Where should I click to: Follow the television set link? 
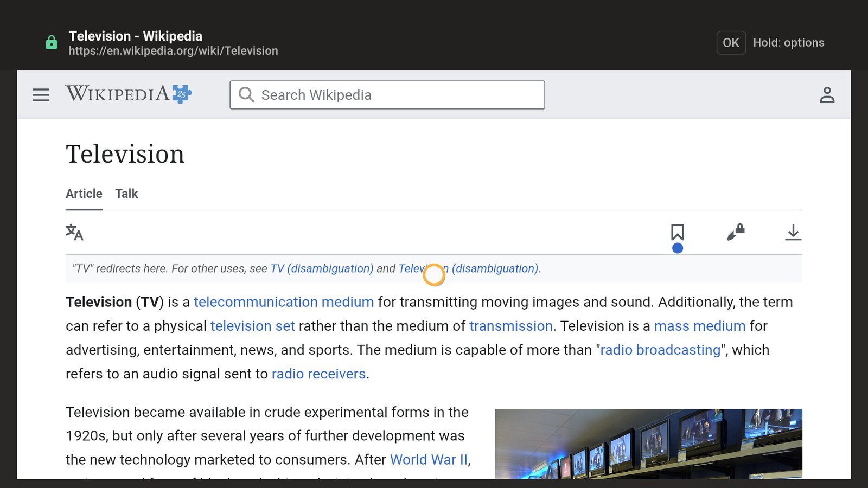pyautogui.click(x=253, y=326)
